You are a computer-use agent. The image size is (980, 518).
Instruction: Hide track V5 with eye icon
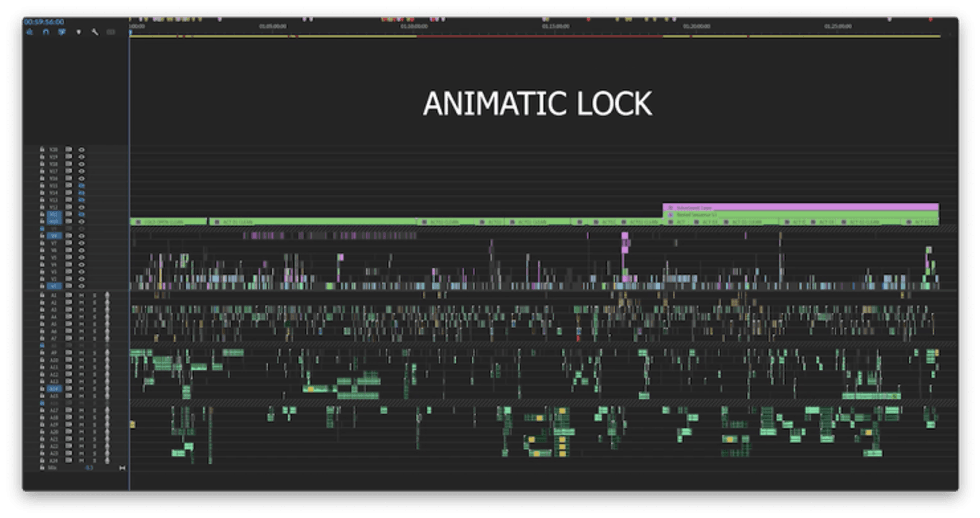pos(81,257)
